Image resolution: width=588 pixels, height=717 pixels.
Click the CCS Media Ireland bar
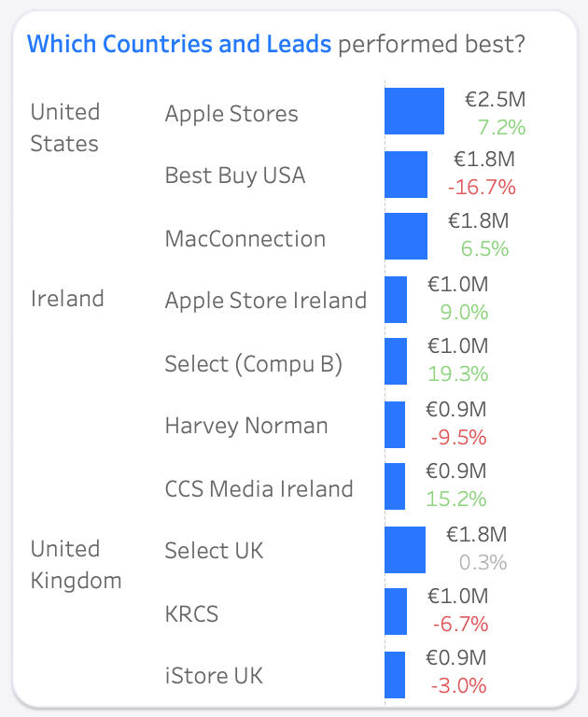(395, 486)
